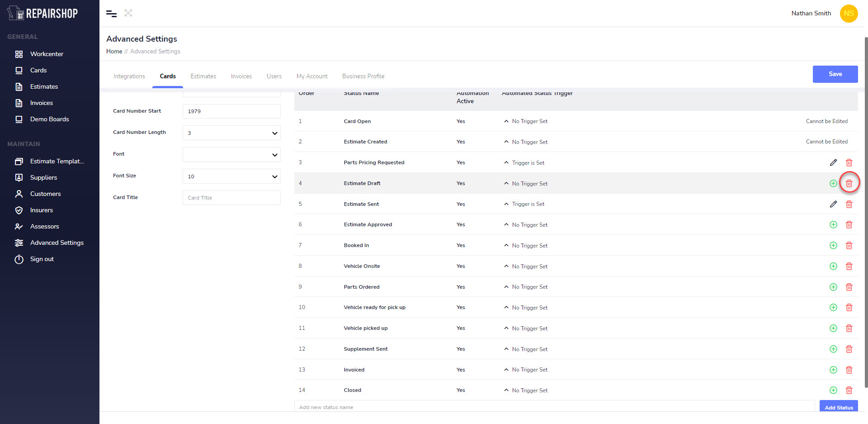
Task: Collapse the Estimate Approved trigger chevron
Action: click(506, 224)
